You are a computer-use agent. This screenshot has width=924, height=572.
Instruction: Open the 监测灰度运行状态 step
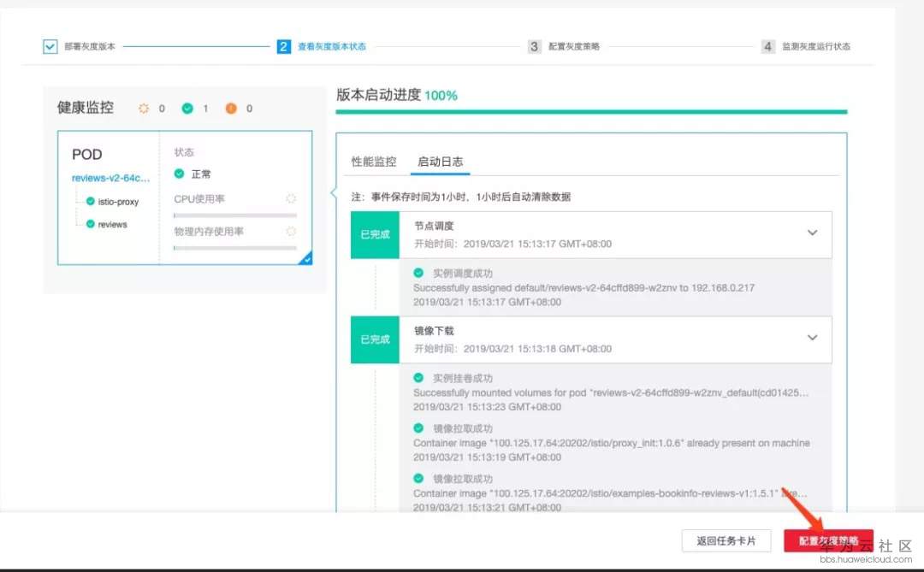click(816, 46)
